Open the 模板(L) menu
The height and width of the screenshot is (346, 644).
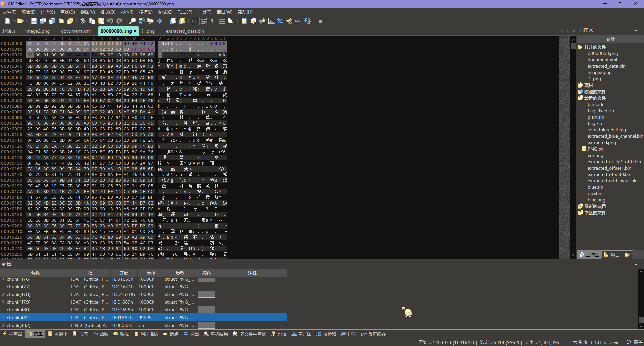[145, 12]
